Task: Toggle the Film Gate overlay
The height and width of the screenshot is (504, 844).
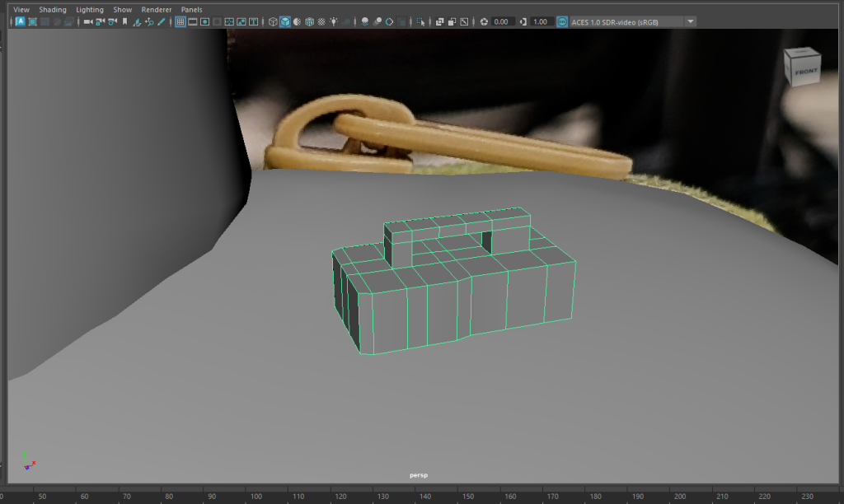Action: pyautogui.click(x=192, y=21)
